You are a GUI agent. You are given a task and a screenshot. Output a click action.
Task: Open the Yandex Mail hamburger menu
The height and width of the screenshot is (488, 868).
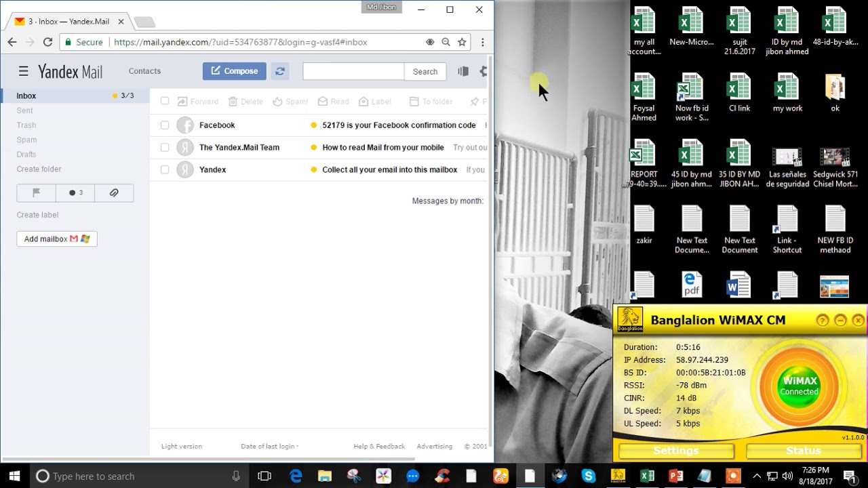[x=23, y=71]
